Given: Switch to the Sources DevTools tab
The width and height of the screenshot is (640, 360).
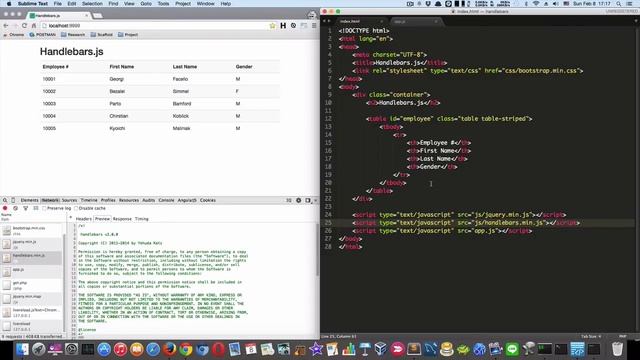Looking at the screenshot, I should (69, 200).
